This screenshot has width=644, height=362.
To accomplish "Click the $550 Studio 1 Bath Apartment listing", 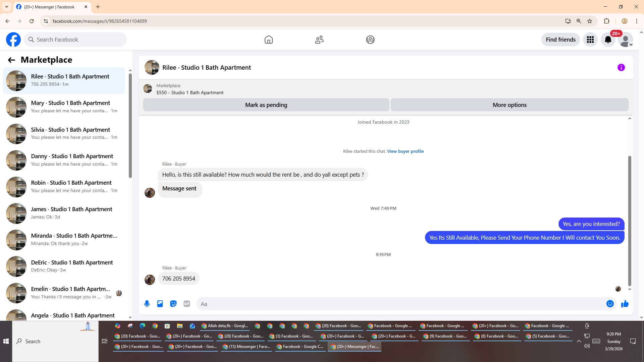I will pyautogui.click(x=190, y=93).
